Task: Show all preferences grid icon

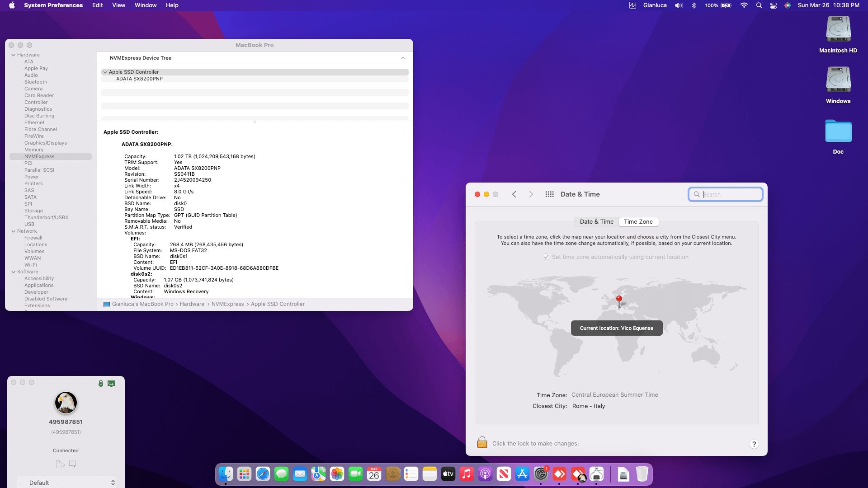Action: click(549, 194)
